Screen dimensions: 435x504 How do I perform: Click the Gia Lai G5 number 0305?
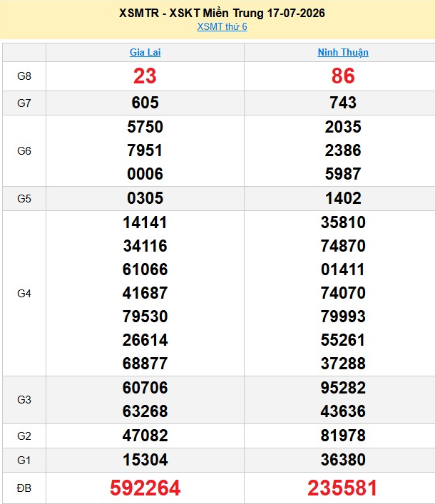click(145, 198)
